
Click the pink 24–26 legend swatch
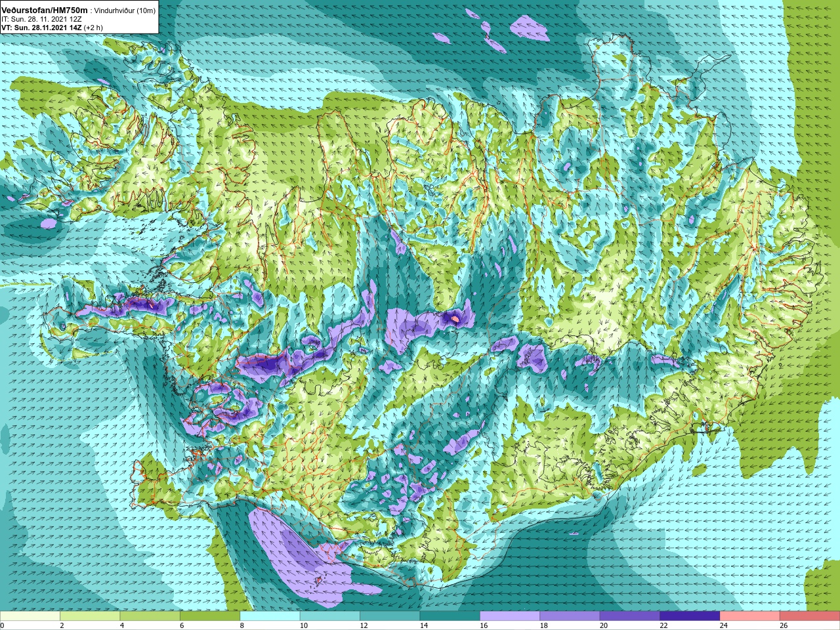pyautogui.click(x=750, y=616)
